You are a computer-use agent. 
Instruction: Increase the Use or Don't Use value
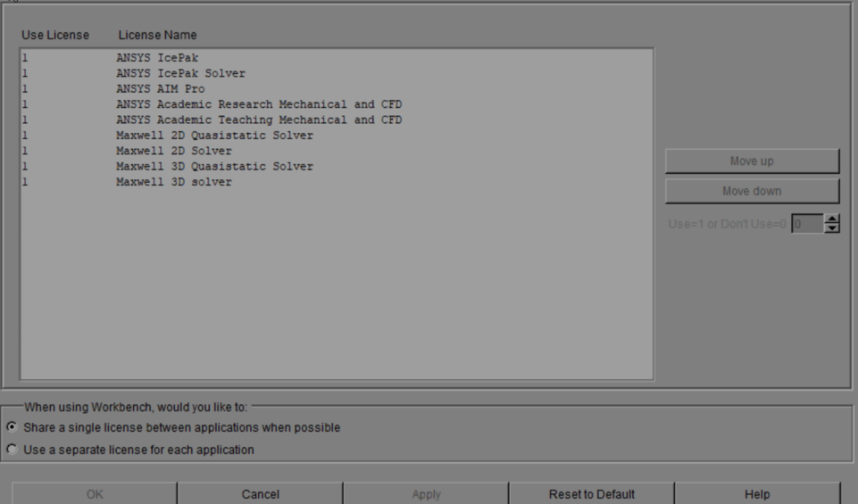[x=832, y=219]
